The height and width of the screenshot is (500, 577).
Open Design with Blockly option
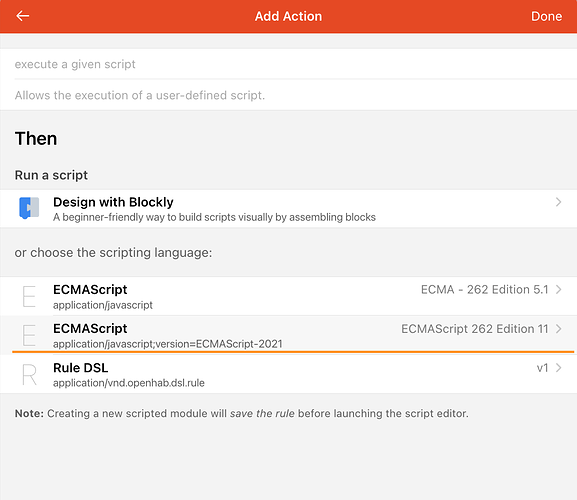288,209
